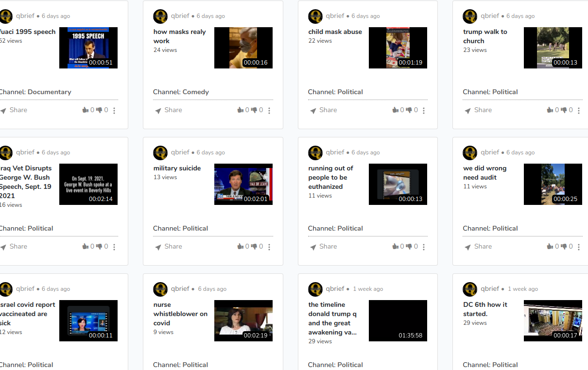Click '1 week ago' on the 'DC 6th' card
The width and height of the screenshot is (588, 370).
[x=523, y=289]
